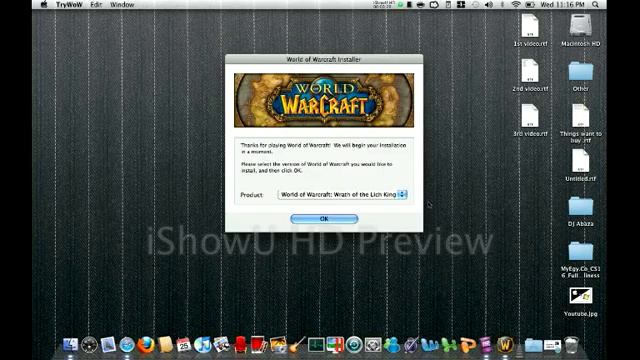Launch MSN Messenger from the dock
Viewport: 640px width, 360px height.
click(x=392, y=345)
